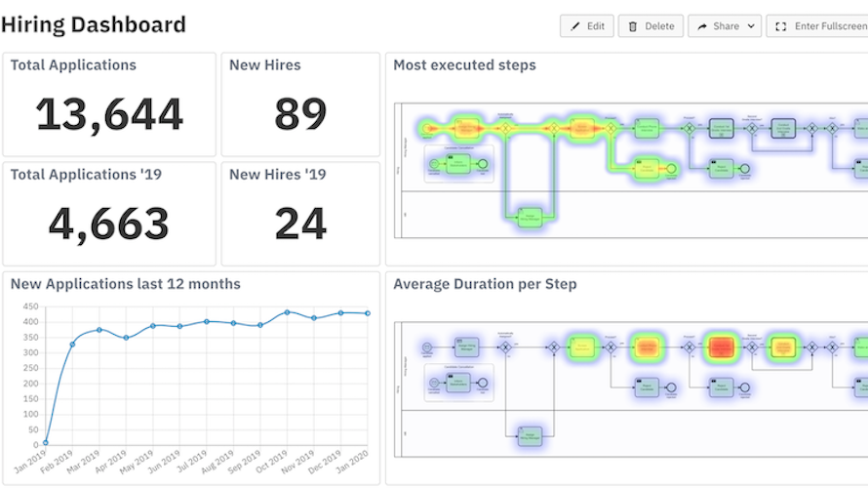Click the start event in Most executed steps
Screen dimensions: 868x488
click(427, 129)
